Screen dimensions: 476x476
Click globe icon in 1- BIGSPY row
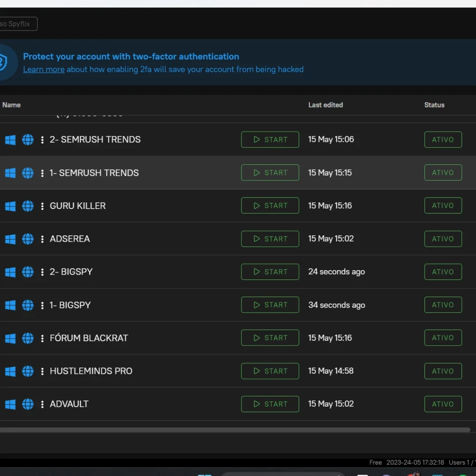pyautogui.click(x=28, y=305)
